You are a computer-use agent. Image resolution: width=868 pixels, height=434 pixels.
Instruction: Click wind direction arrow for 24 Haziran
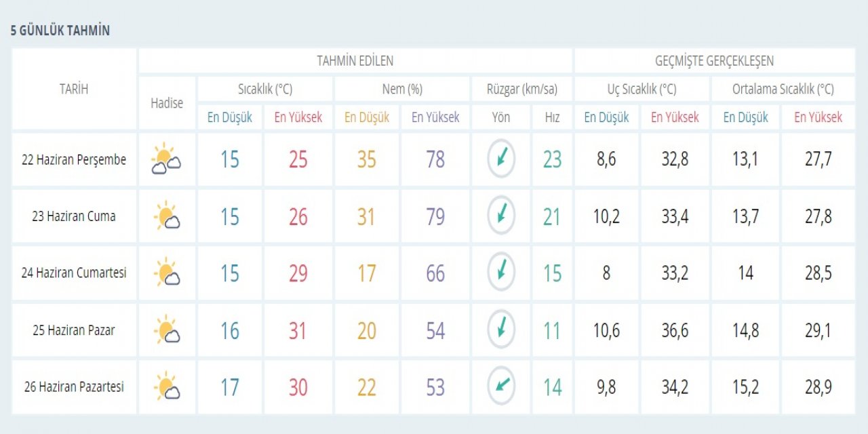501,273
